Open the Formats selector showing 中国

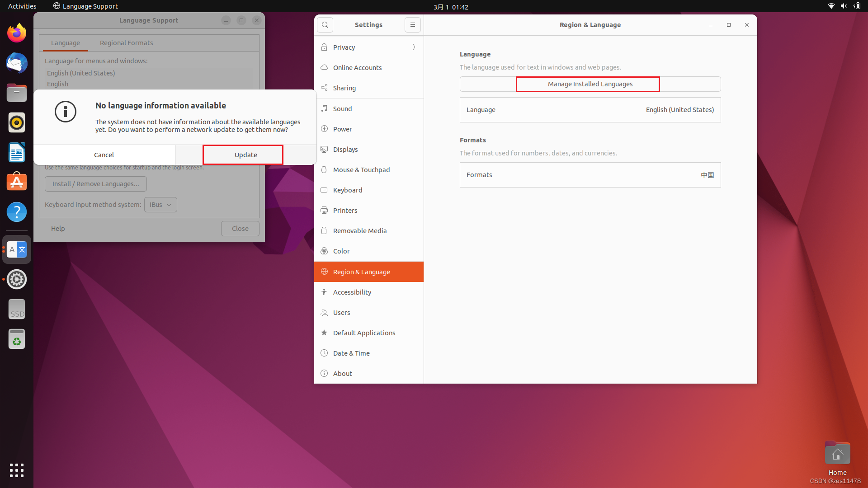[590, 175]
